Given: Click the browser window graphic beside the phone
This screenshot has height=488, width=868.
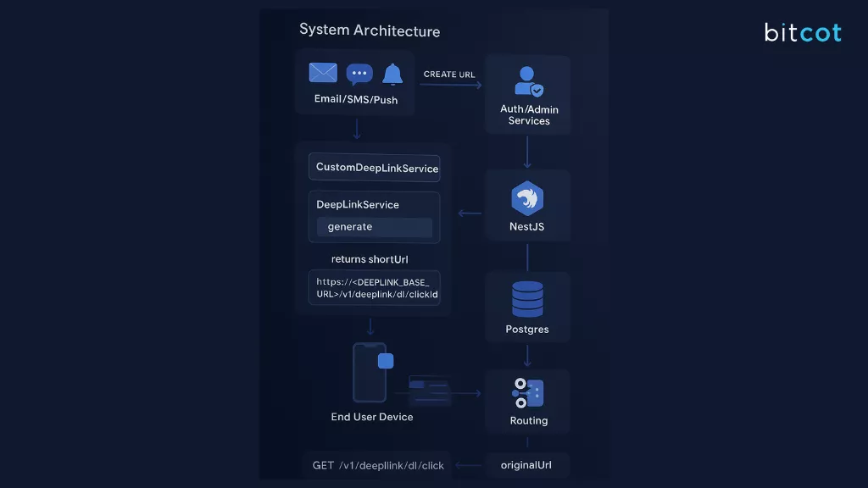Looking at the screenshot, I should (x=428, y=388).
